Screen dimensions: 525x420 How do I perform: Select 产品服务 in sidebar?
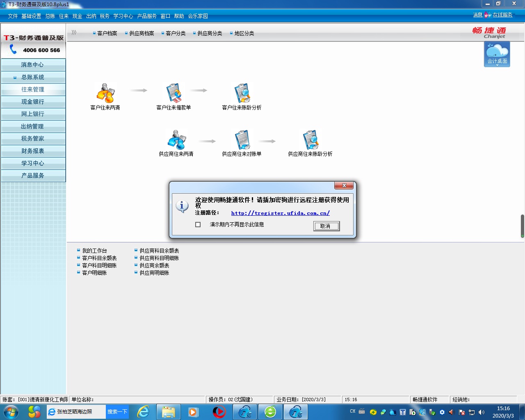(x=33, y=176)
